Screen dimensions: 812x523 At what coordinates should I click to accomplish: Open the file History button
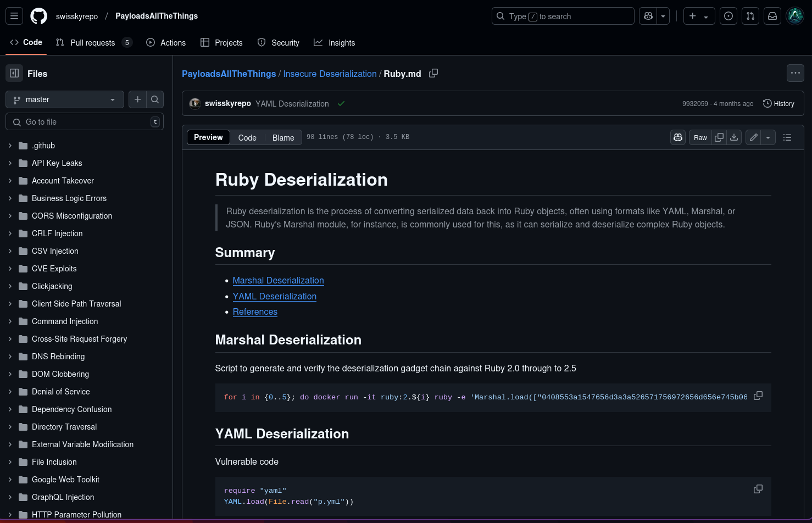778,103
